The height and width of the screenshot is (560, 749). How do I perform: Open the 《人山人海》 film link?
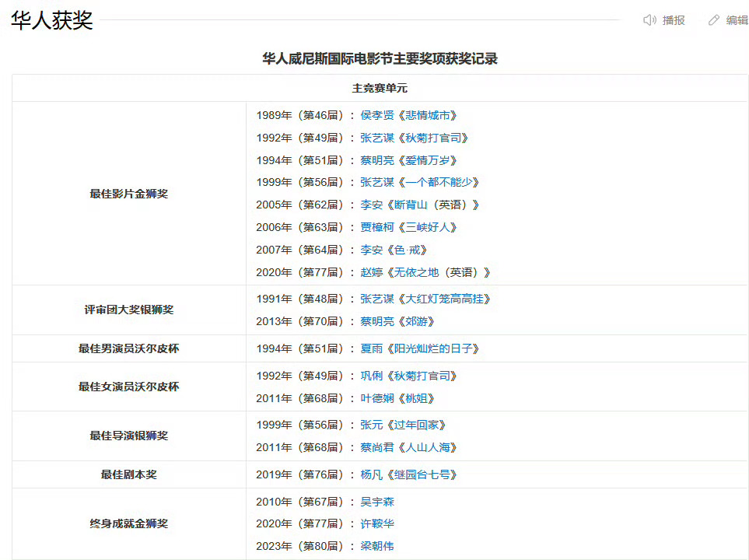[x=428, y=447]
